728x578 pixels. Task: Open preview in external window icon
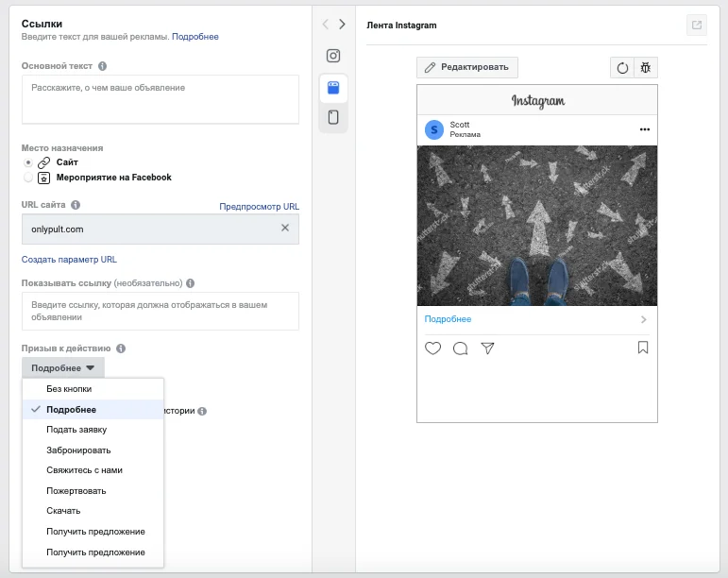[x=697, y=25]
